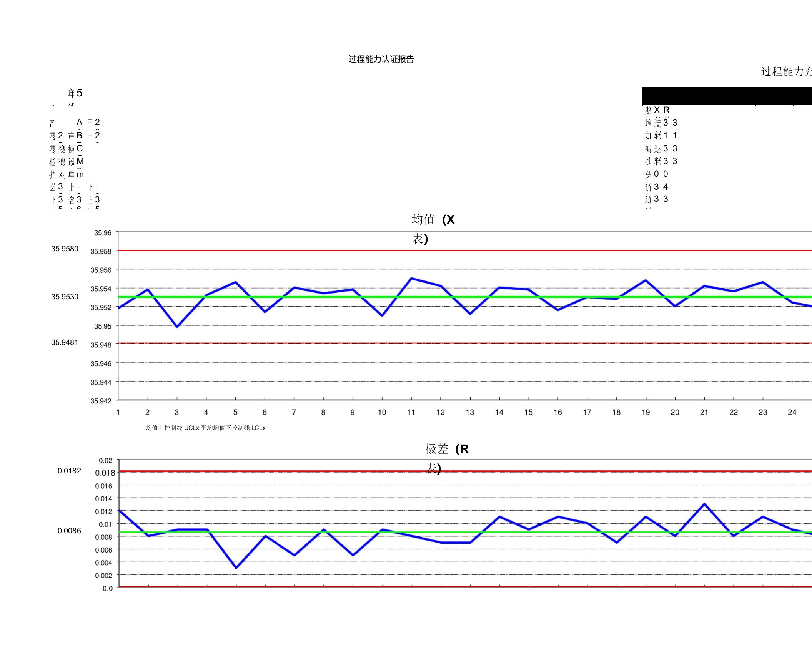Click the mean chart data point at sample 3
812x672 pixels.
(177, 327)
